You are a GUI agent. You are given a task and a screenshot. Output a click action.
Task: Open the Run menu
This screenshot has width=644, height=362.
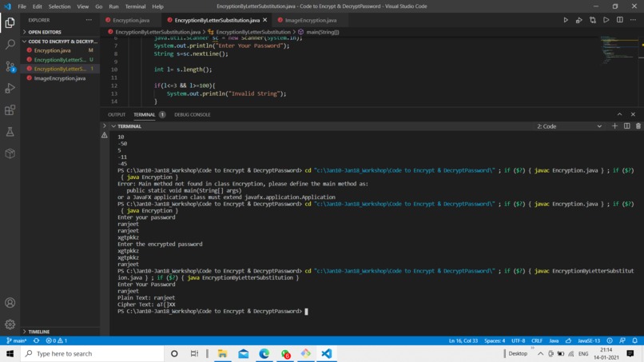113,6
